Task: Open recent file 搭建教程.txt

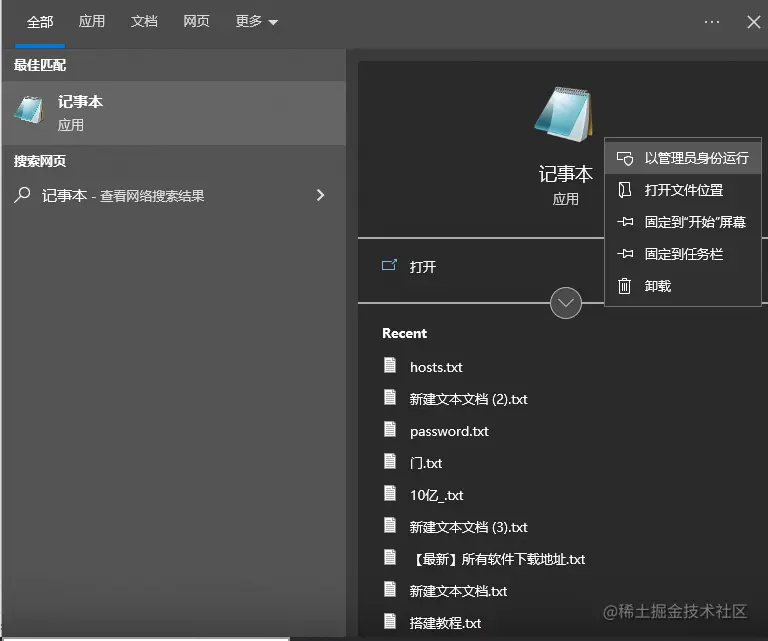Action: click(x=445, y=623)
